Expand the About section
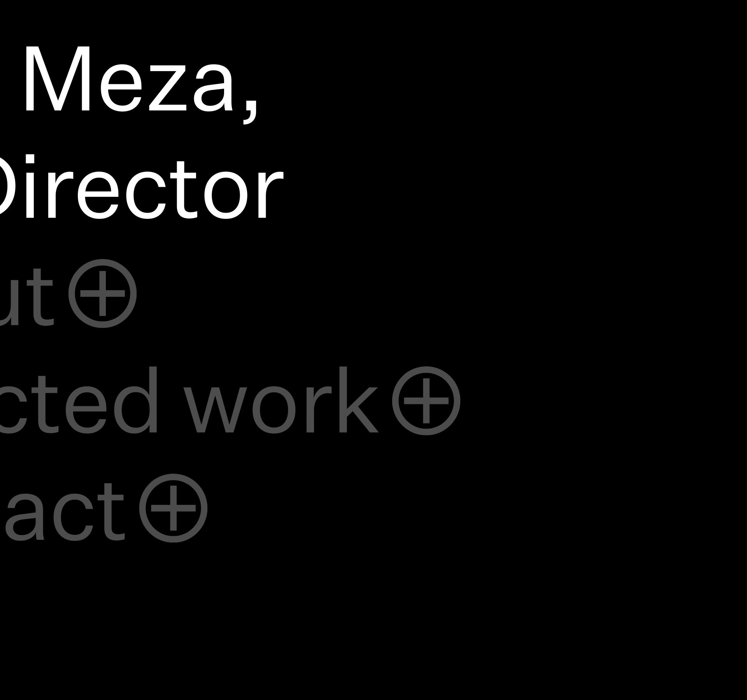The height and width of the screenshot is (700, 747). coord(103,293)
